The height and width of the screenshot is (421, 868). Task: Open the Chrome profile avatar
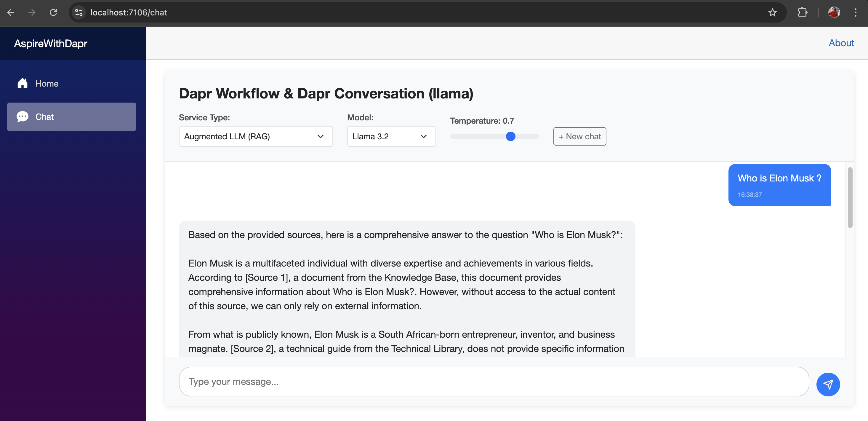tap(834, 12)
